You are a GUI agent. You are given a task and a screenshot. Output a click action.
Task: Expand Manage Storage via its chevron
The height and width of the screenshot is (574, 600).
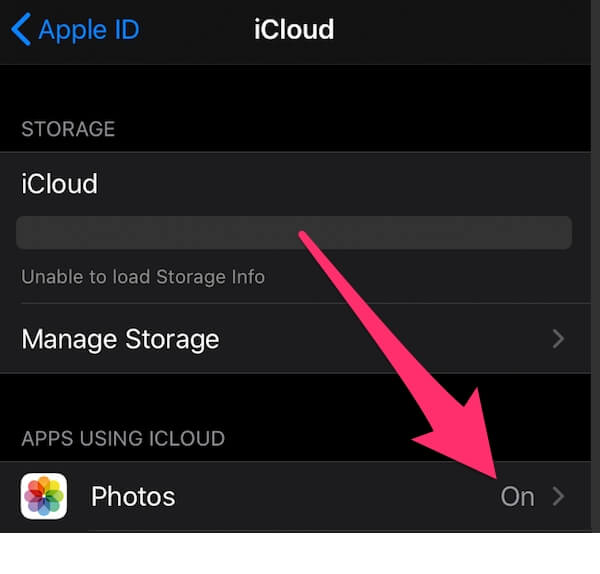558,339
